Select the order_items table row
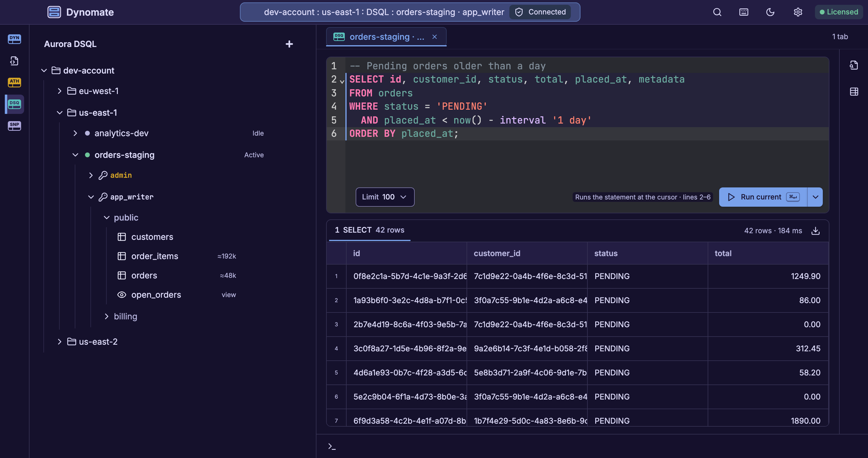Image resolution: width=868 pixels, height=458 pixels. point(177,256)
